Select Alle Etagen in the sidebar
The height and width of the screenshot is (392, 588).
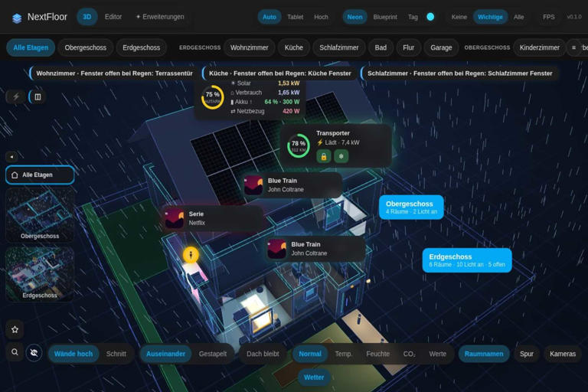(40, 175)
